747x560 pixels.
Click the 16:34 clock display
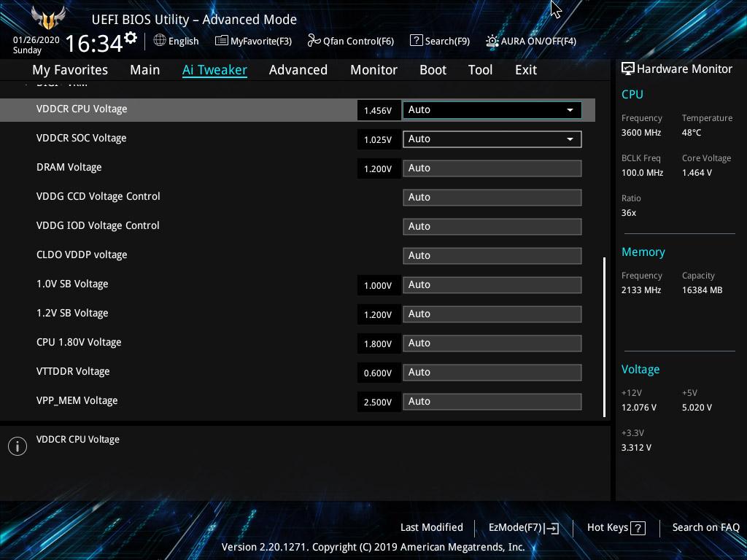[94, 44]
